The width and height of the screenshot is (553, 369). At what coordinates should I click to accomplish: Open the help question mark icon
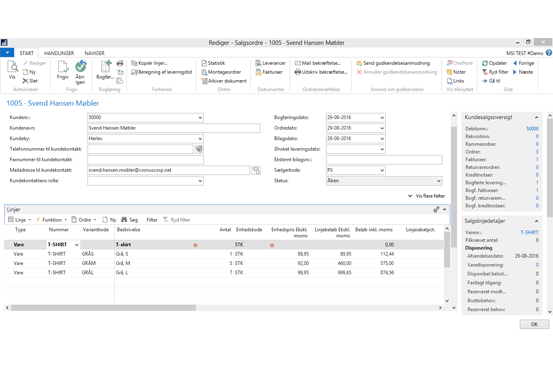pos(549,53)
